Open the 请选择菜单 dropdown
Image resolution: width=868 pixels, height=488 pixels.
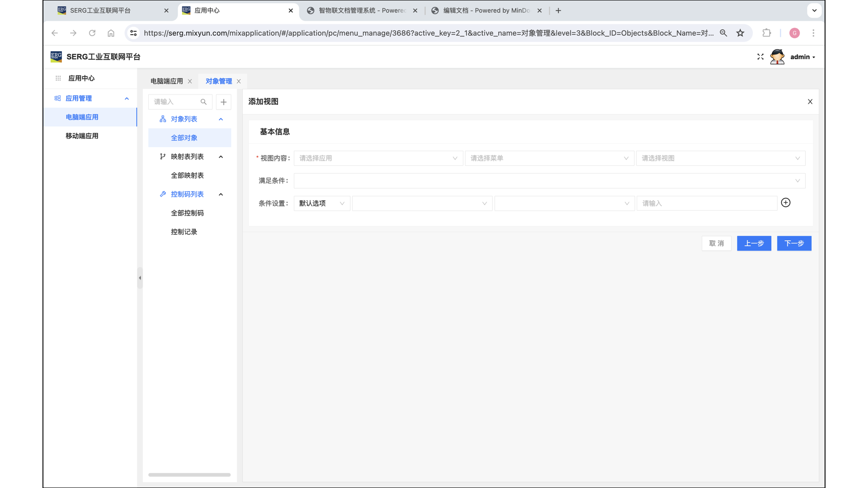pyautogui.click(x=549, y=158)
